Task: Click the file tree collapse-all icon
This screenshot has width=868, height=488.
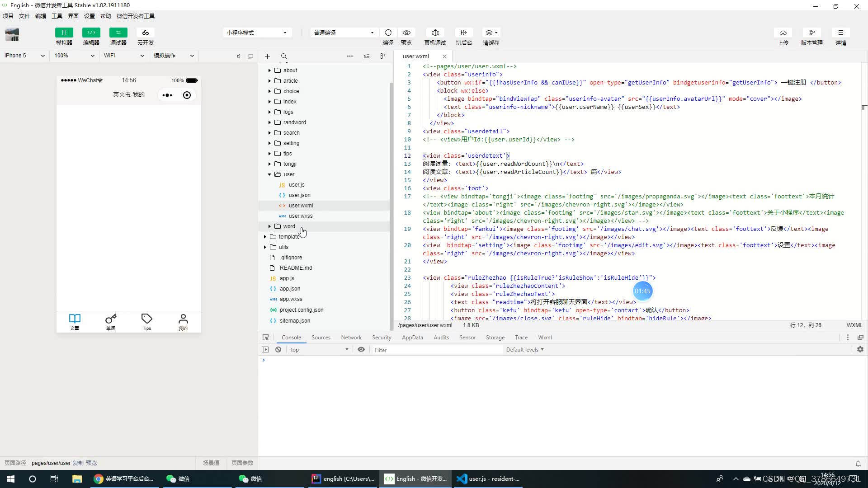Action: (367, 56)
